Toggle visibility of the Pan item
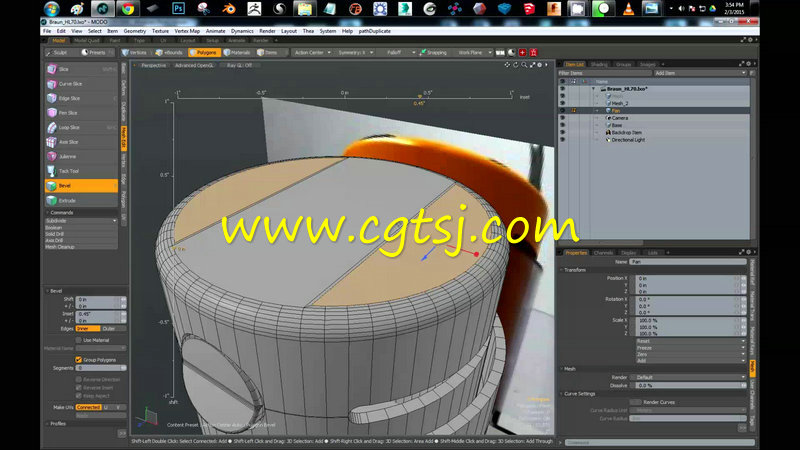The width and height of the screenshot is (800, 450). [563, 110]
